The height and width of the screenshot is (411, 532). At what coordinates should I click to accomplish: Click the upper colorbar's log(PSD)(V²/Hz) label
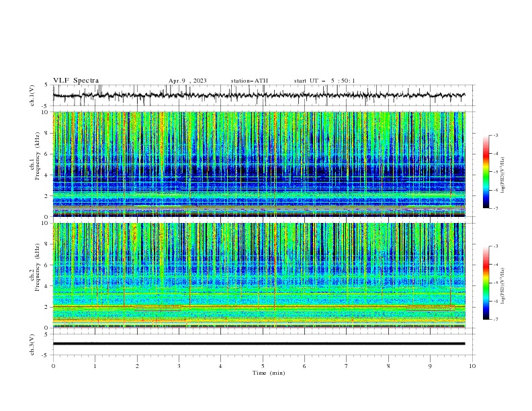point(503,175)
